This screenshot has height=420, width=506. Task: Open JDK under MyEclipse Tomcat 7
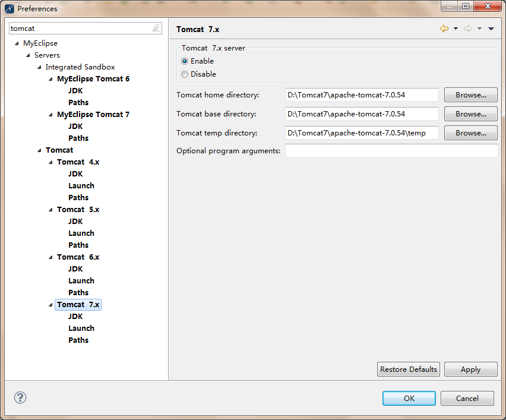(75, 126)
